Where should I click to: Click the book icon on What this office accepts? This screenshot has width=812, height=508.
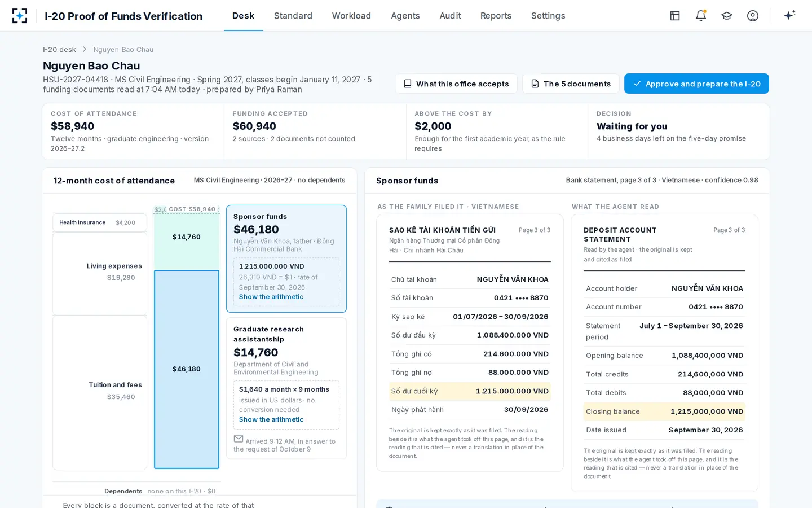point(408,84)
